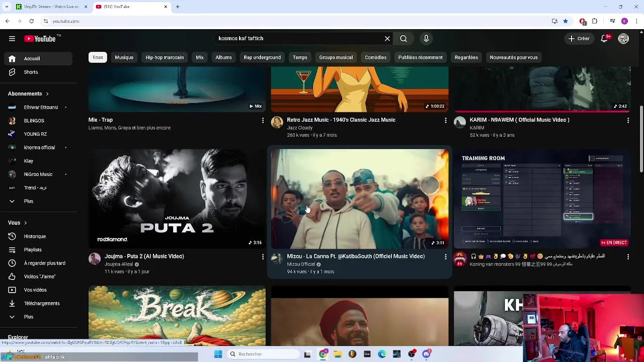Open the NO CAP account avatar menu
The width and height of the screenshot is (644, 362).
pos(624,39)
